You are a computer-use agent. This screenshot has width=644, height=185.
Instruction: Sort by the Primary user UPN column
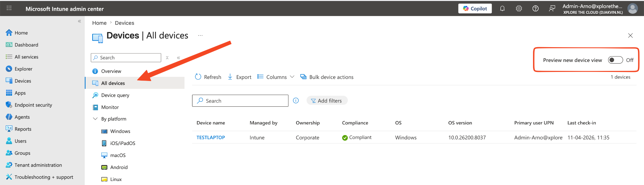[534, 123]
